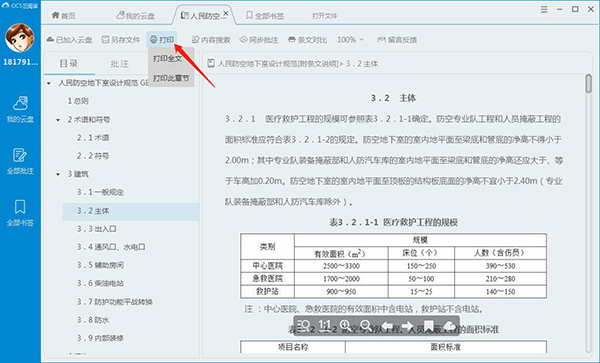The height and width of the screenshot is (363, 600).
Task: Select 打印此章节 from the print menu
Action: click(x=171, y=78)
